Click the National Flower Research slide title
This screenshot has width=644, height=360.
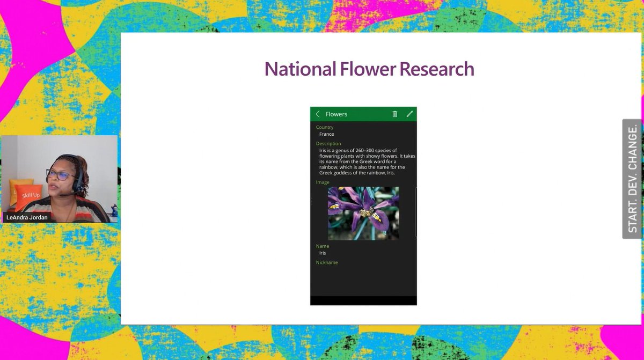(x=369, y=69)
